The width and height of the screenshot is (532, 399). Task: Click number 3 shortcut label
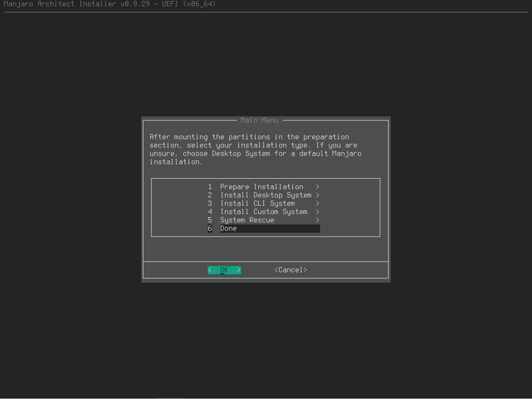coord(210,204)
